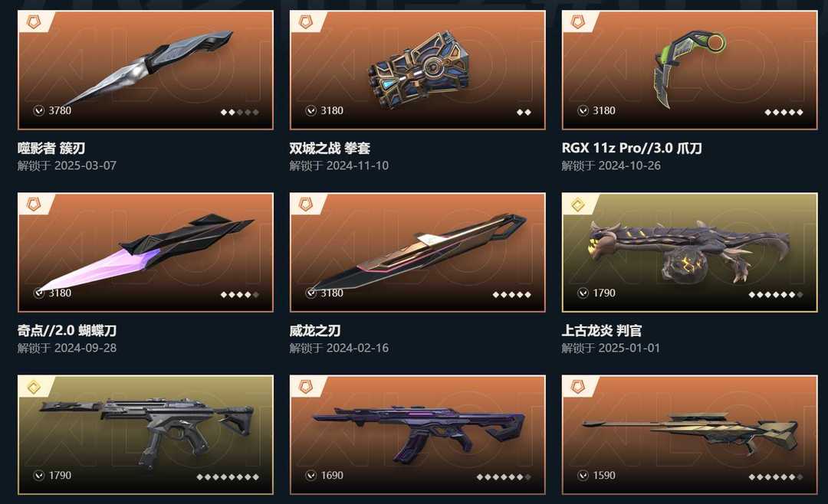Click the tier badge on RGX karambit card
Screen dimensions: 828x504
(x=578, y=22)
